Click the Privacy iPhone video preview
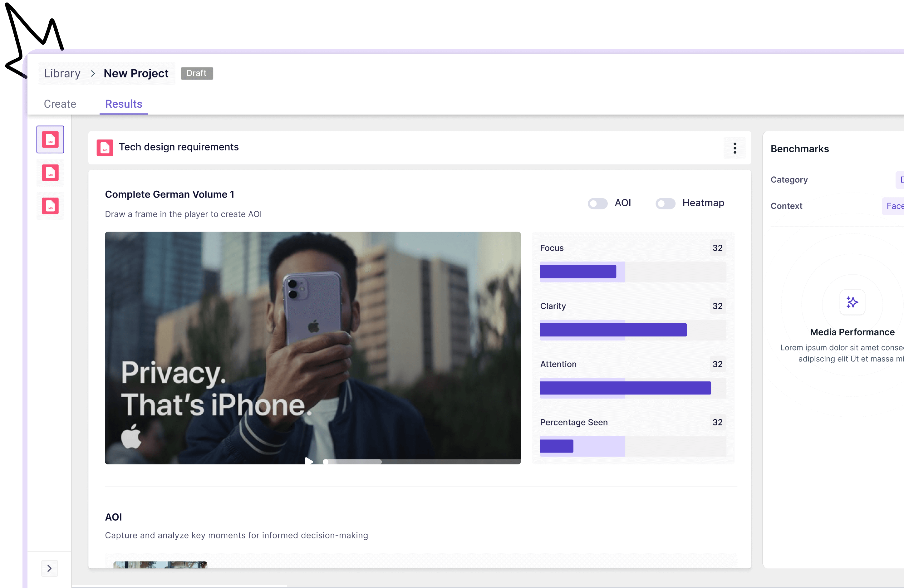Screen dimensions: 904x588 [x=312, y=348]
